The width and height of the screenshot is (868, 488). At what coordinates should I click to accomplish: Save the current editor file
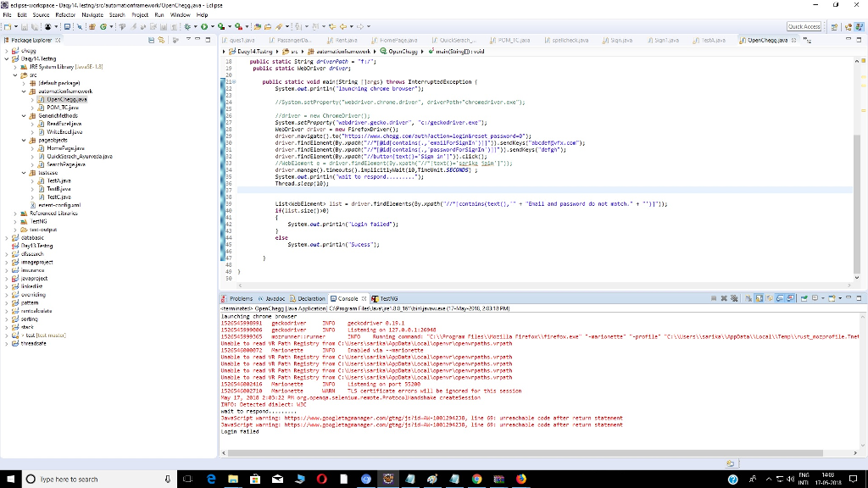pyautogui.click(x=24, y=29)
